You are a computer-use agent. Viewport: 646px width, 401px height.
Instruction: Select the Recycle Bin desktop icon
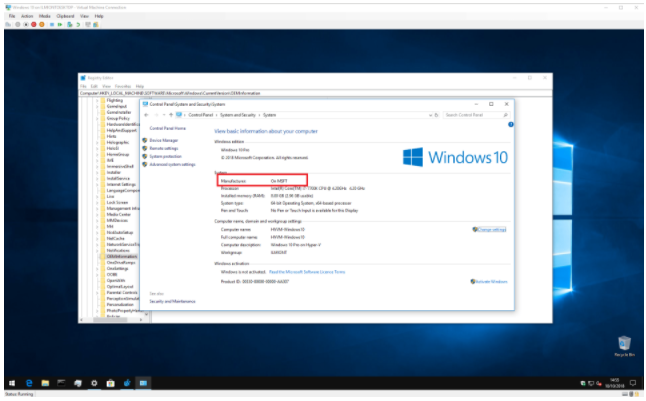pyautogui.click(x=625, y=346)
